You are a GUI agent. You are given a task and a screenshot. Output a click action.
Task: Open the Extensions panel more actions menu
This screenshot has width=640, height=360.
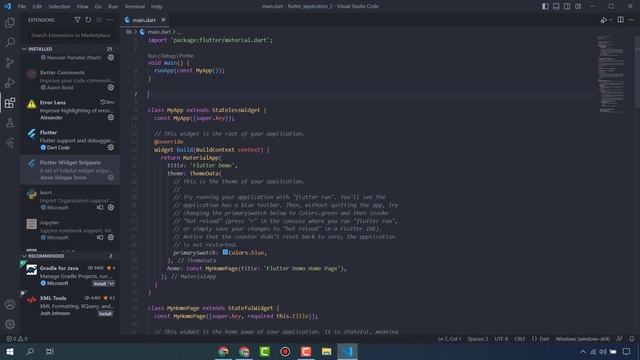point(110,20)
